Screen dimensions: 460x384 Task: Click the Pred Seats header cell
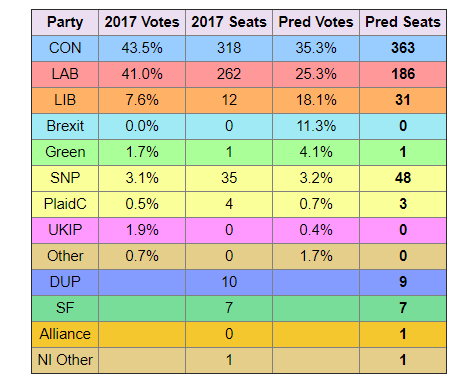(x=403, y=22)
